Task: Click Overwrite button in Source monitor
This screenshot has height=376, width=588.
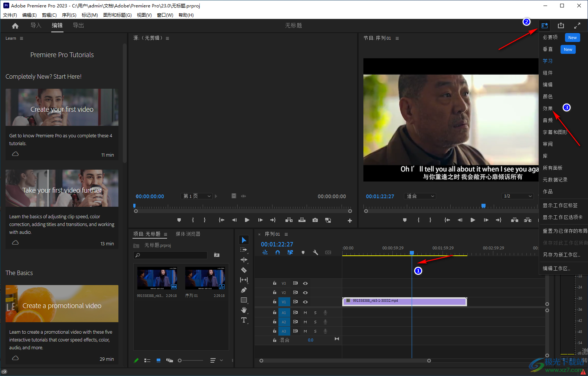Action: tap(302, 220)
